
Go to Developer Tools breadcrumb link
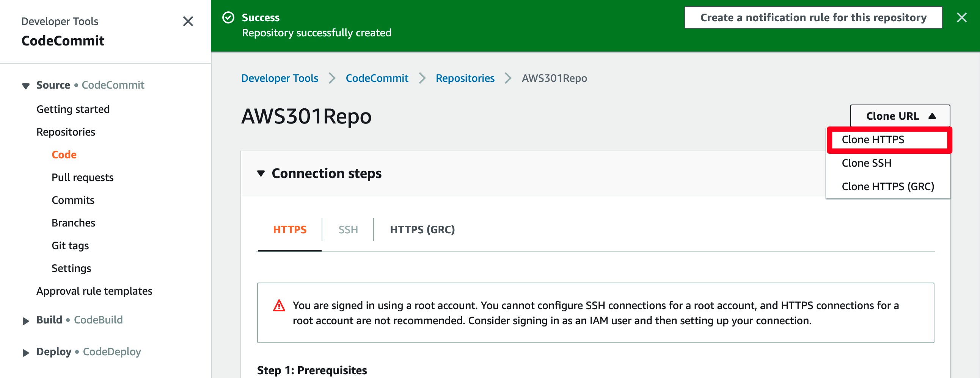(280, 78)
